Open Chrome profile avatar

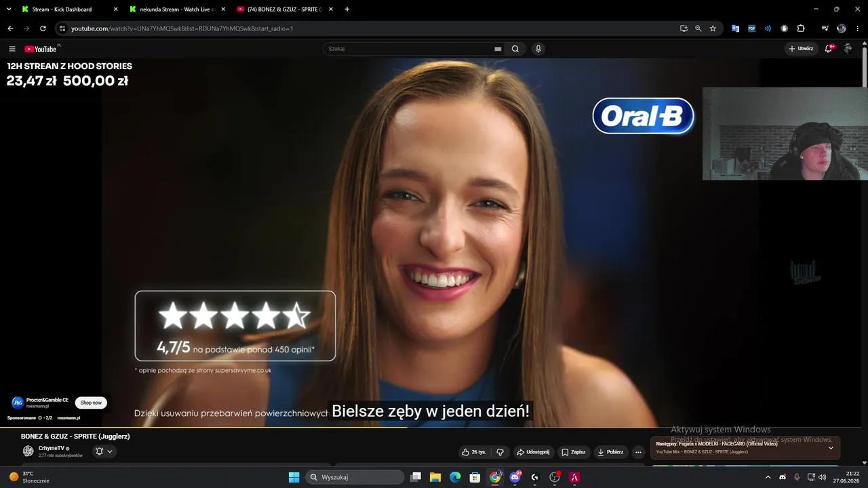click(842, 28)
